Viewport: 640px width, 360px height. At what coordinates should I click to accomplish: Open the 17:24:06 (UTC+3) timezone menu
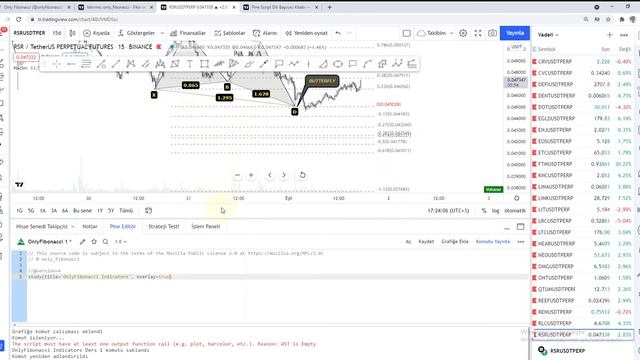point(448,211)
